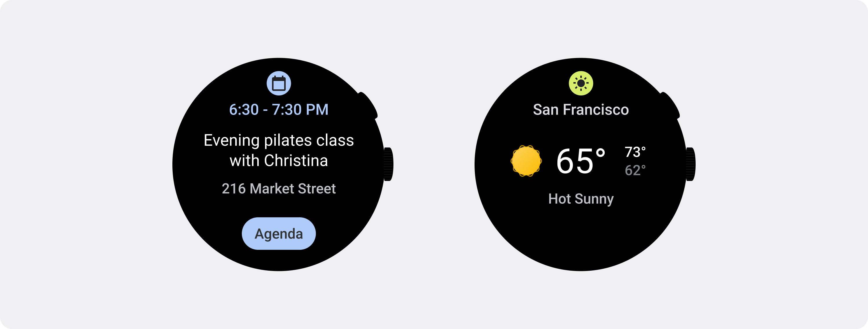Tap the "with Christina" text line
The image size is (868, 329).
[279, 161]
